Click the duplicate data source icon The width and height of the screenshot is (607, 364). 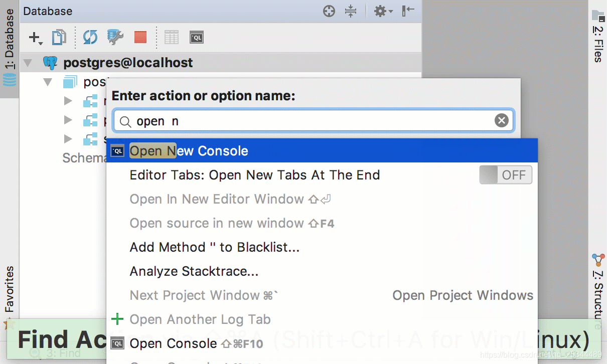(59, 37)
